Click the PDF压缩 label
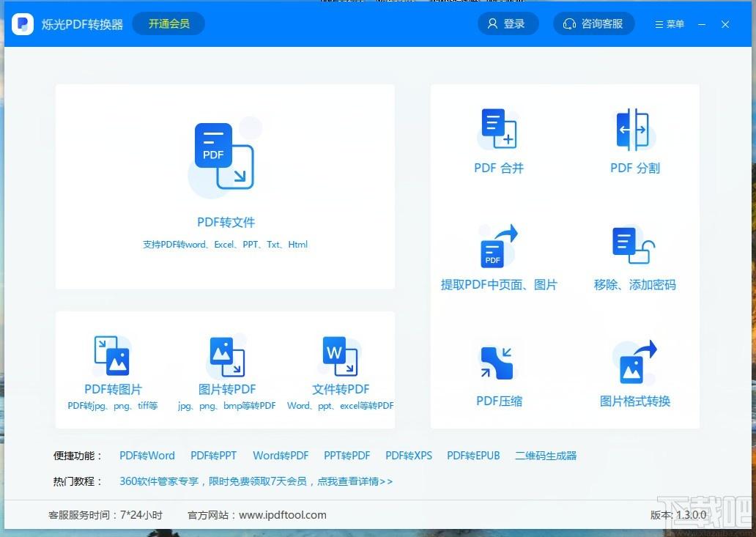756x537 pixels. click(x=499, y=401)
